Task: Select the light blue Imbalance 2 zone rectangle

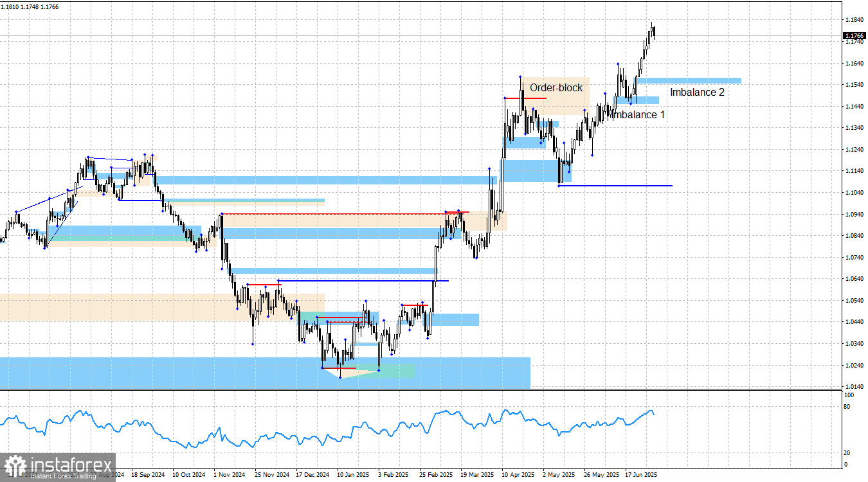Action: click(x=689, y=80)
